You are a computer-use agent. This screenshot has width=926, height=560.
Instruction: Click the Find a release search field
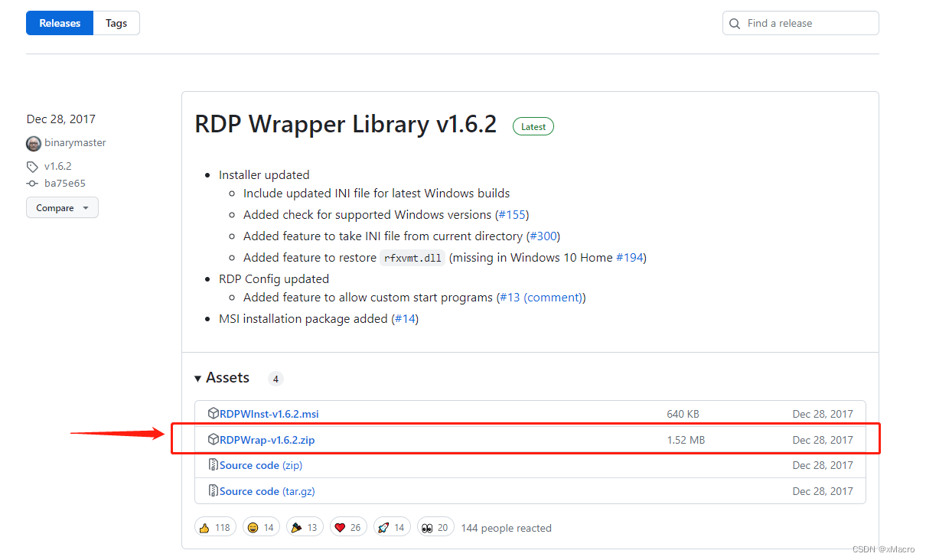tap(800, 23)
